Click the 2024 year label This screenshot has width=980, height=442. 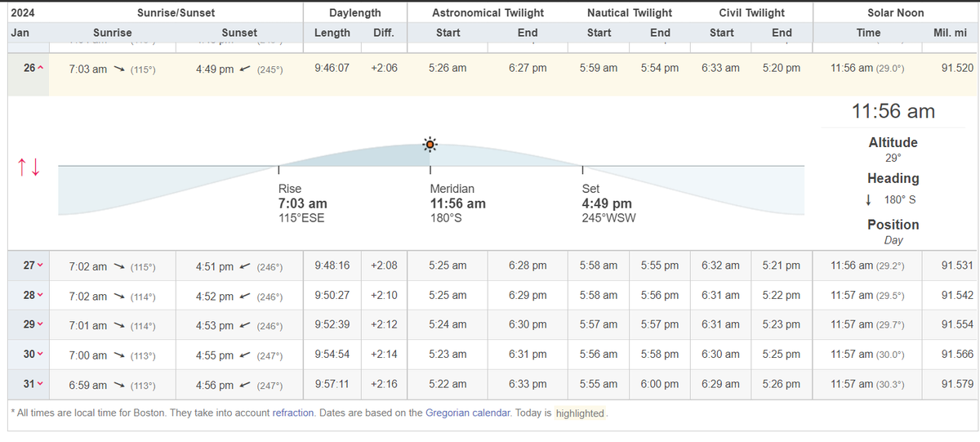click(x=23, y=12)
